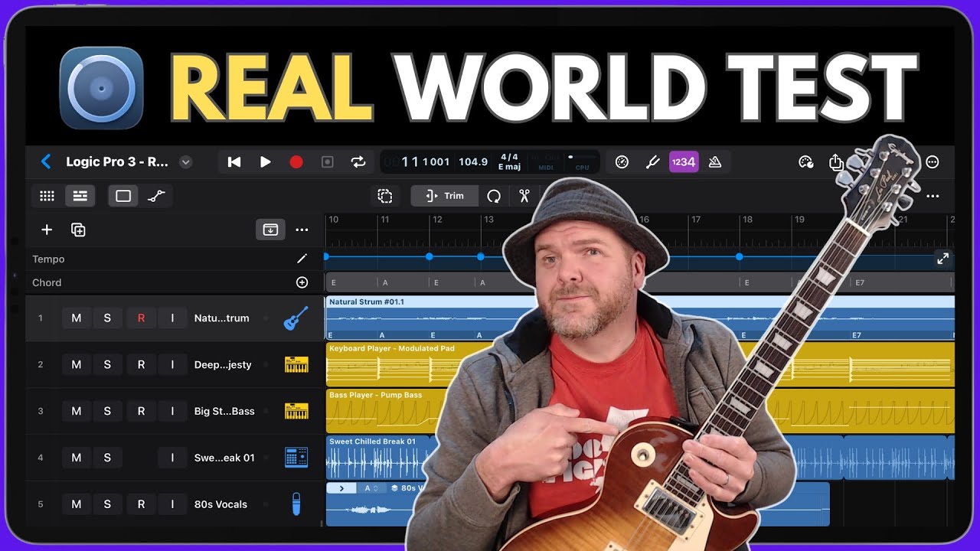Viewport: 980px width, 551px height.
Task: Select the region view rectangle button
Action: (123, 196)
